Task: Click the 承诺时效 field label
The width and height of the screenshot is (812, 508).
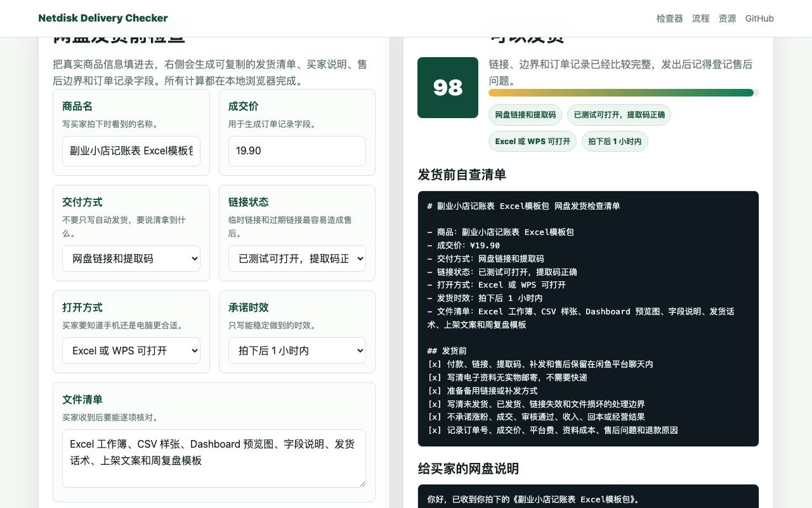Action: pos(248,307)
